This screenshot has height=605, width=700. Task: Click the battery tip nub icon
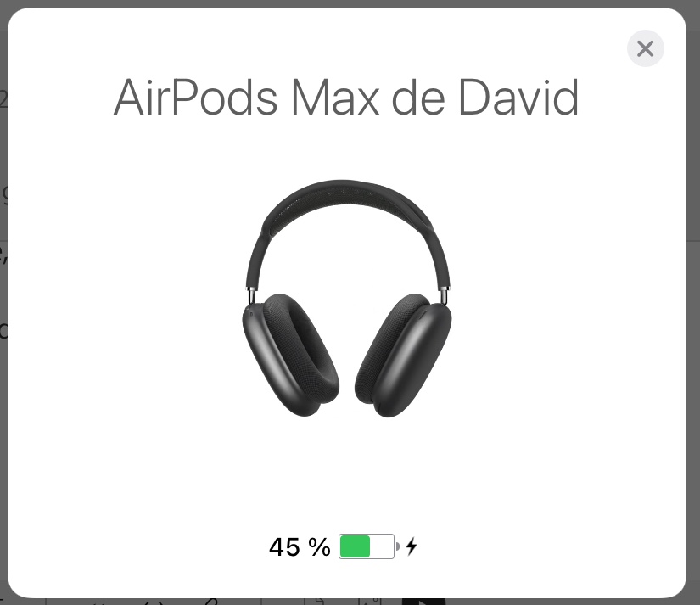pos(397,546)
